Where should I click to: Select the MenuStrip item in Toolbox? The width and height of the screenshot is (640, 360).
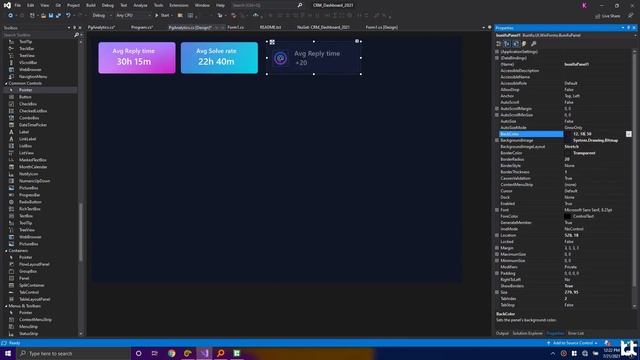(x=29, y=327)
